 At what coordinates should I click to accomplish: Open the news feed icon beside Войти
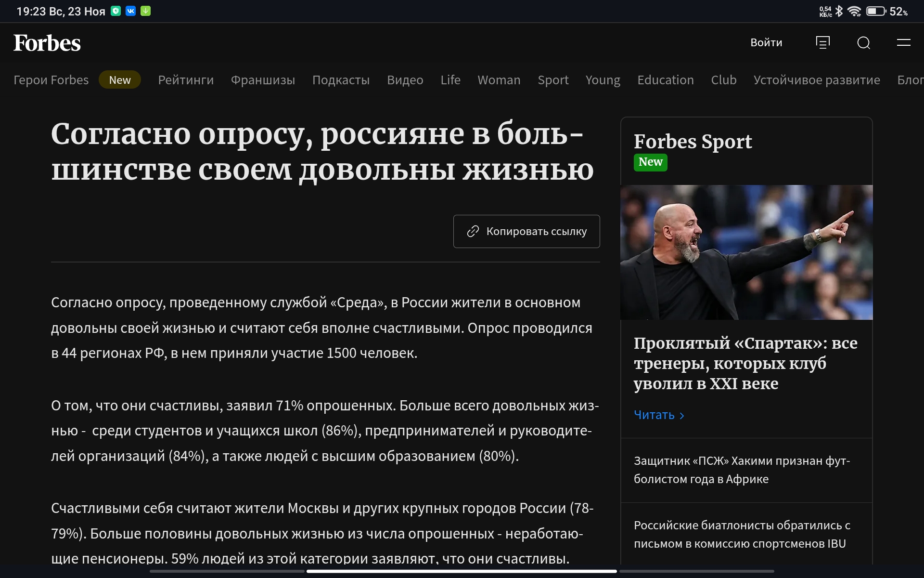tap(822, 43)
